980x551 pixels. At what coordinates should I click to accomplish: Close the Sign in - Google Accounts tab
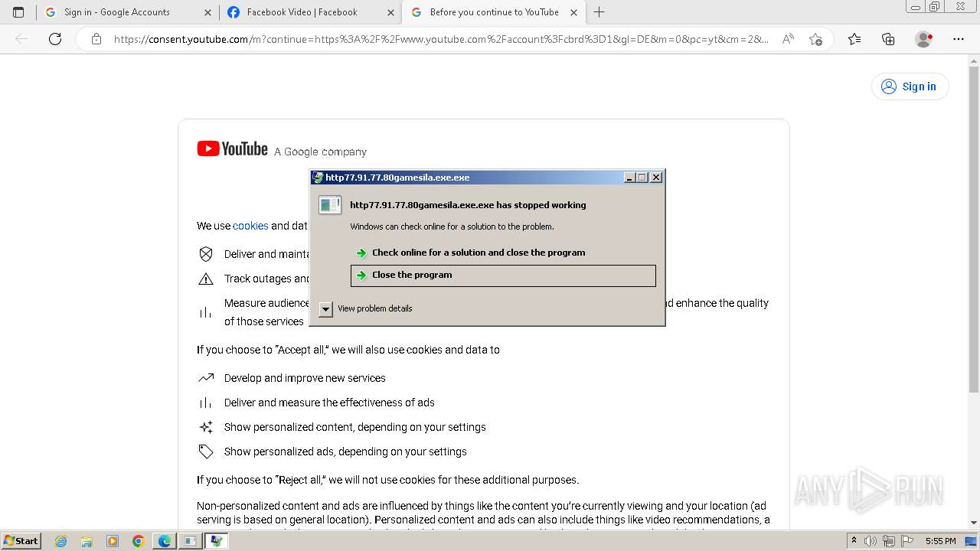tap(207, 12)
